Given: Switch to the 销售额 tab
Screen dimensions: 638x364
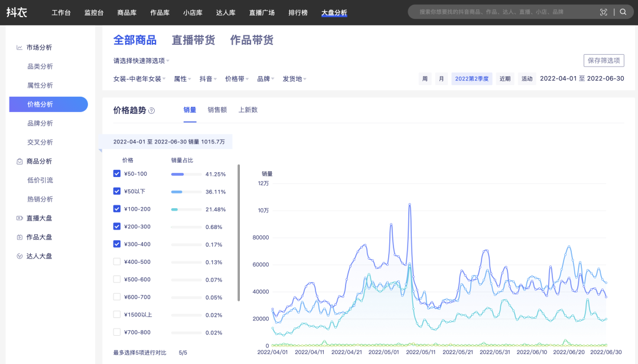Looking at the screenshot, I should pos(217,110).
